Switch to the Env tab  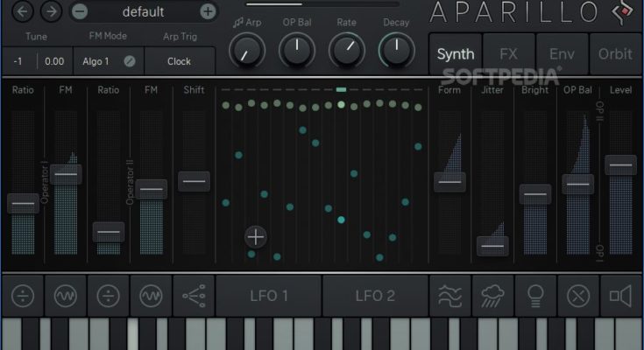[x=562, y=54]
